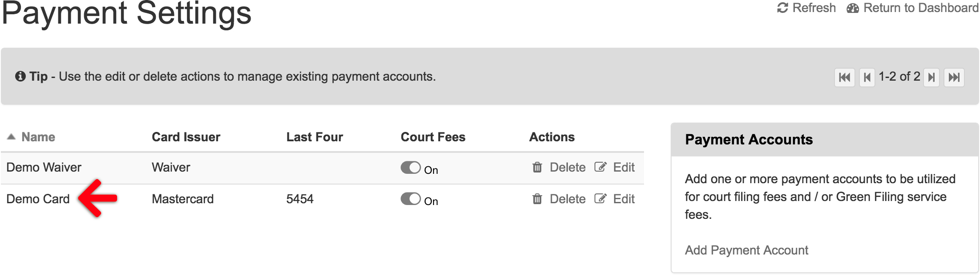
Task: Click trash icon for Demo Card
Action: (x=537, y=199)
